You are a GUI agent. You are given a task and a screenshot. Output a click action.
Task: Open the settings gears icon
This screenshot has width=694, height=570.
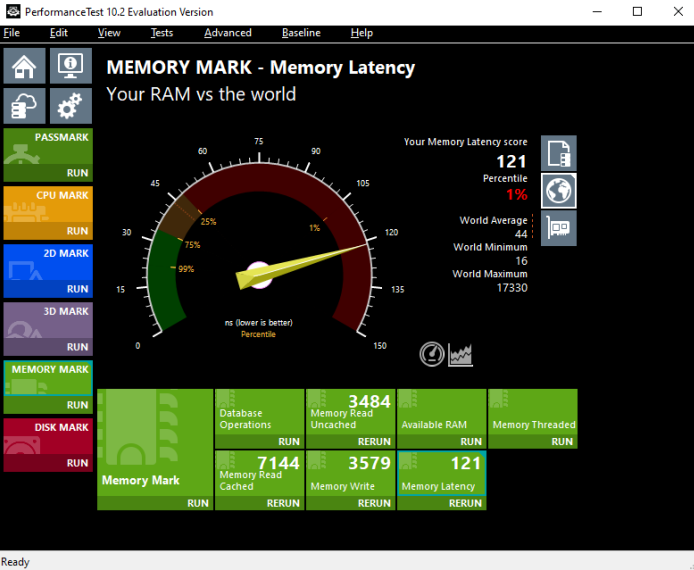(71, 106)
